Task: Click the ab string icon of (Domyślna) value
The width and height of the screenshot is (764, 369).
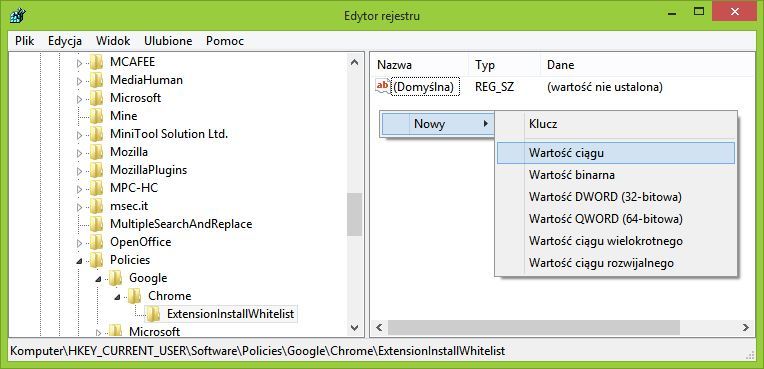Action: [383, 87]
